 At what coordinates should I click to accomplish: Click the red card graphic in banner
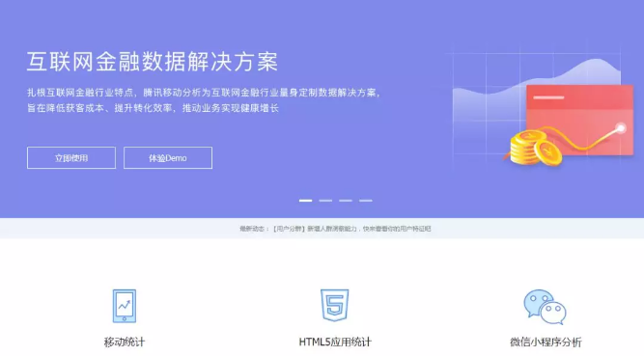pyautogui.click(x=579, y=120)
